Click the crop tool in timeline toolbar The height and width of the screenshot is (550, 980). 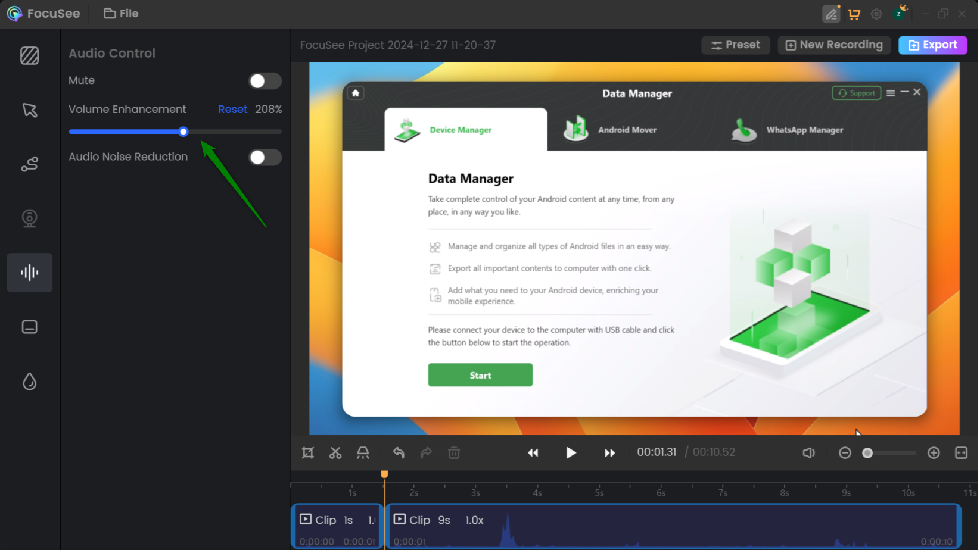coord(308,453)
